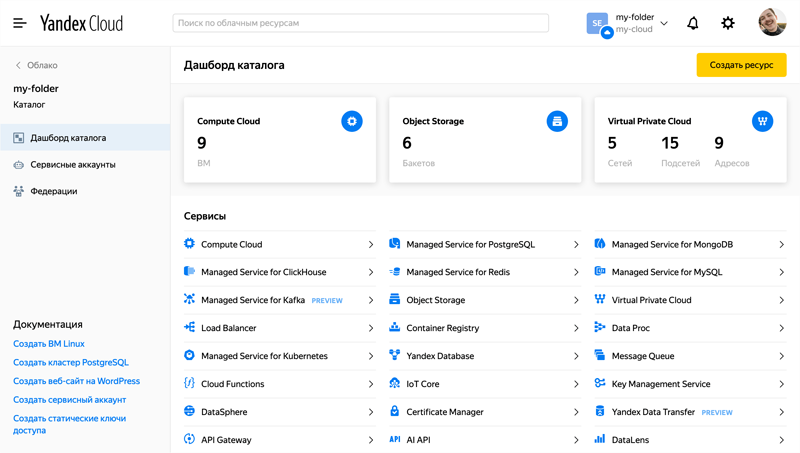Click the Managed Service for Kafka icon
800x453 pixels.
click(189, 299)
